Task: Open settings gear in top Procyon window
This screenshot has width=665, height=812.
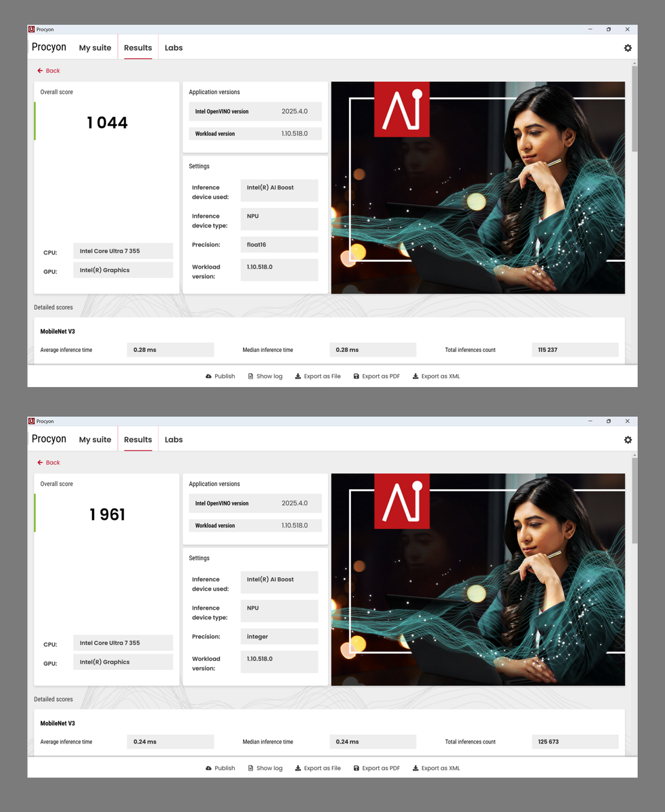Action: 628,48
